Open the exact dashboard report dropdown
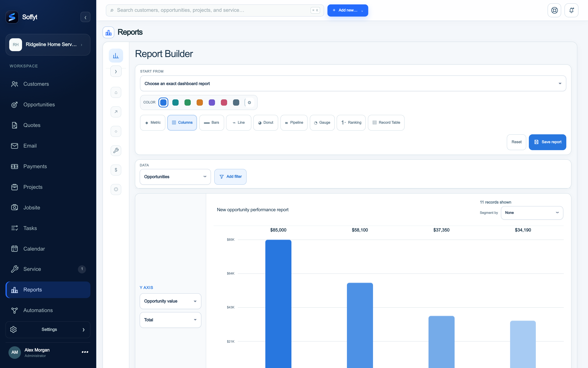The width and height of the screenshot is (588, 368). point(353,84)
